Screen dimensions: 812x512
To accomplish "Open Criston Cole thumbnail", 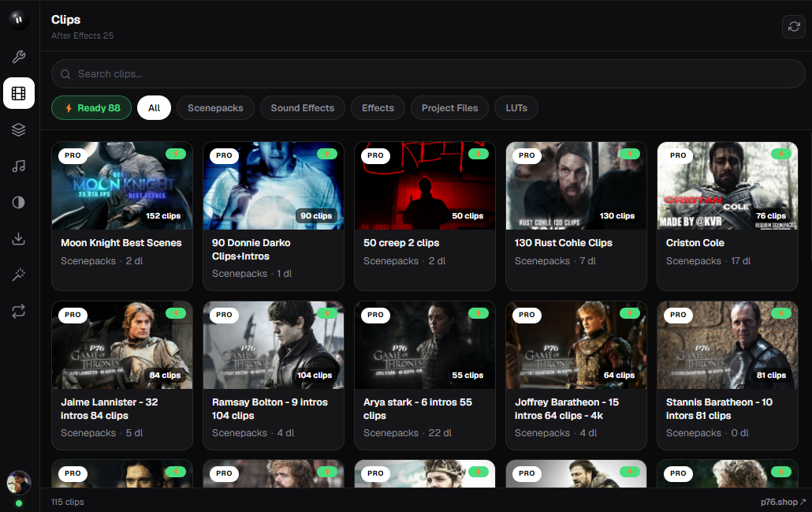I will coord(728,185).
